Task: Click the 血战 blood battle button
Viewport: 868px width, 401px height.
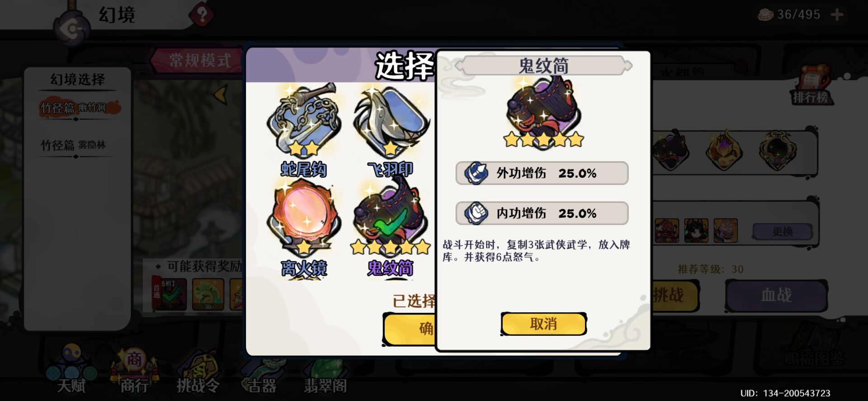Action: click(x=776, y=296)
